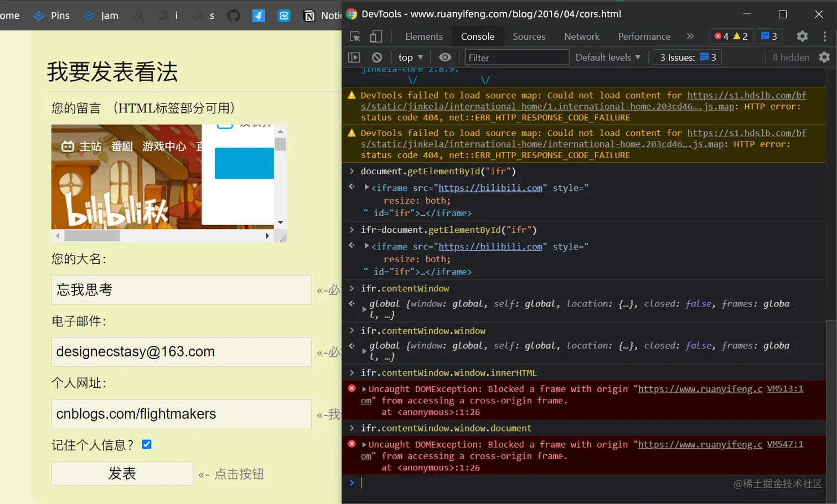Click the 发表 submit button
The image size is (837, 504).
pos(122,474)
